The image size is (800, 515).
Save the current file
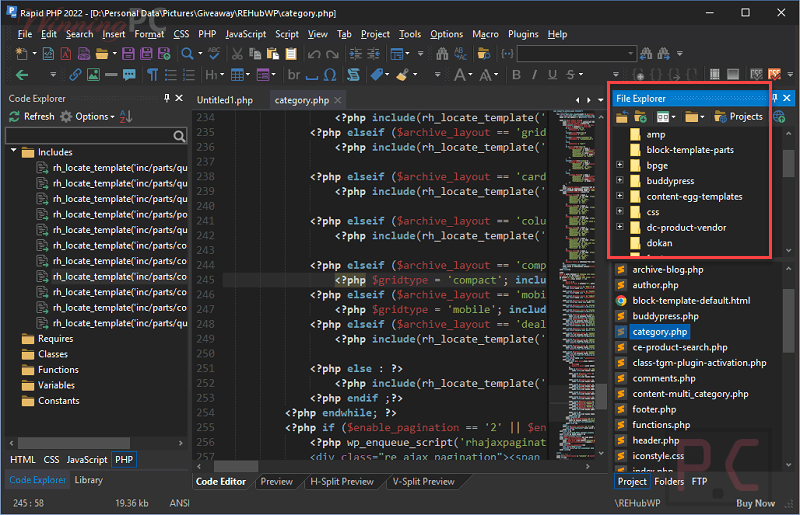pyautogui.click(x=128, y=54)
